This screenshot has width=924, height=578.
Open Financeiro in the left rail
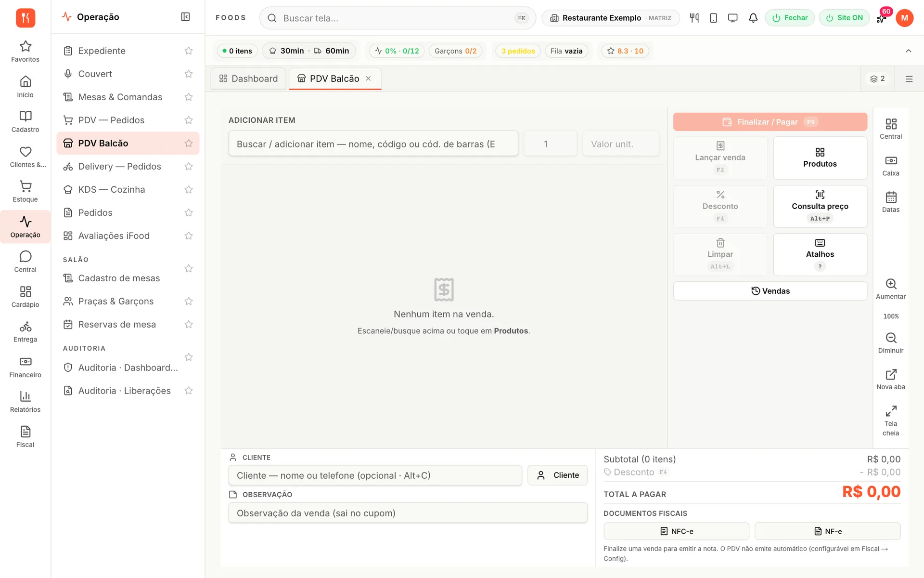point(25,367)
